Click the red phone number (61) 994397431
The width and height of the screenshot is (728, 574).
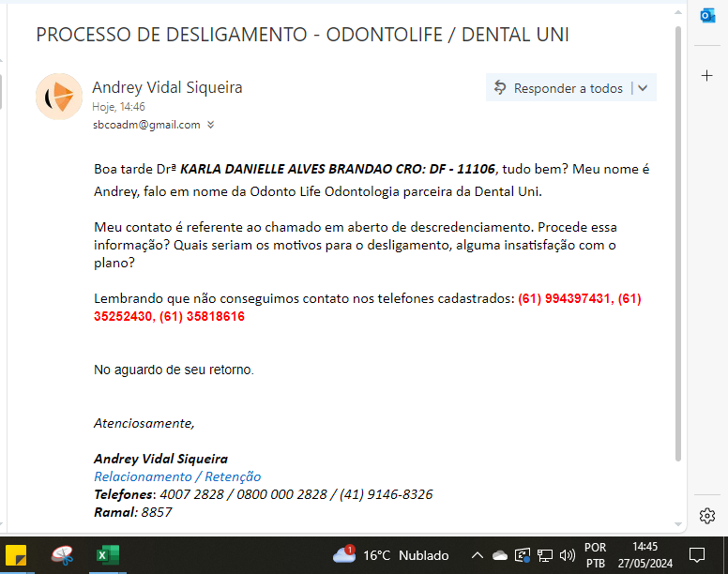[x=564, y=298]
